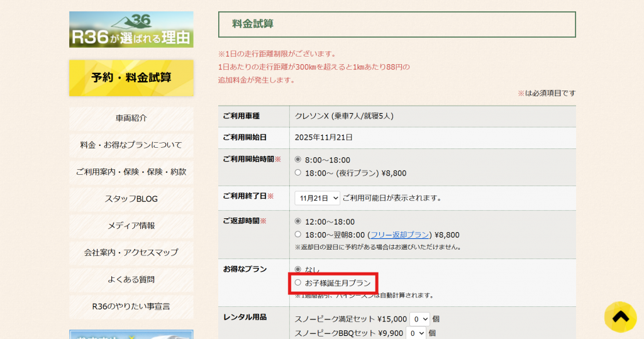Go to よくある質問 page
644x339 pixels.
[x=131, y=279]
